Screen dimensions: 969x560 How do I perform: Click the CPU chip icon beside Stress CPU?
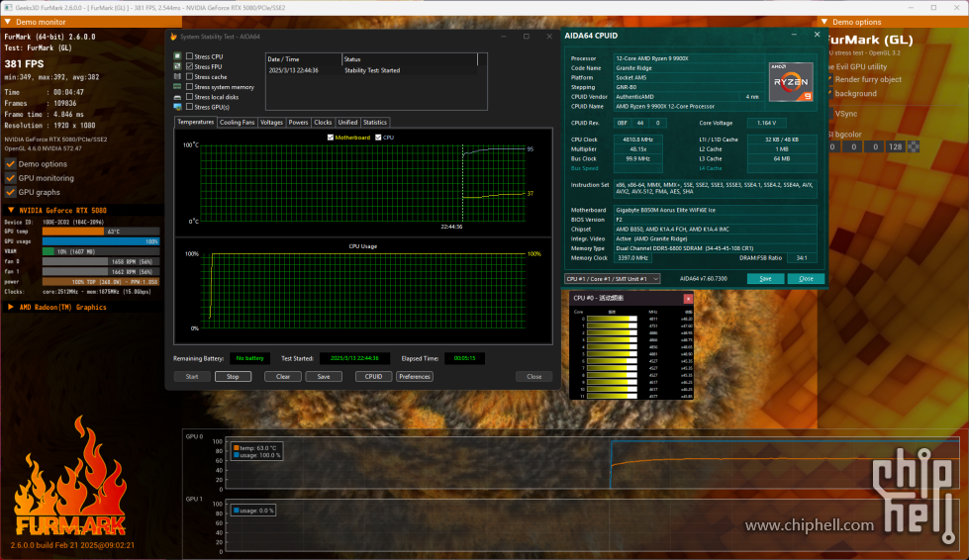click(x=177, y=56)
